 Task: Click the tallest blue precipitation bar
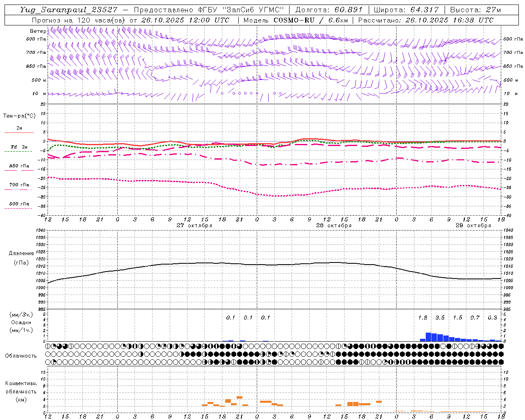click(428, 337)
